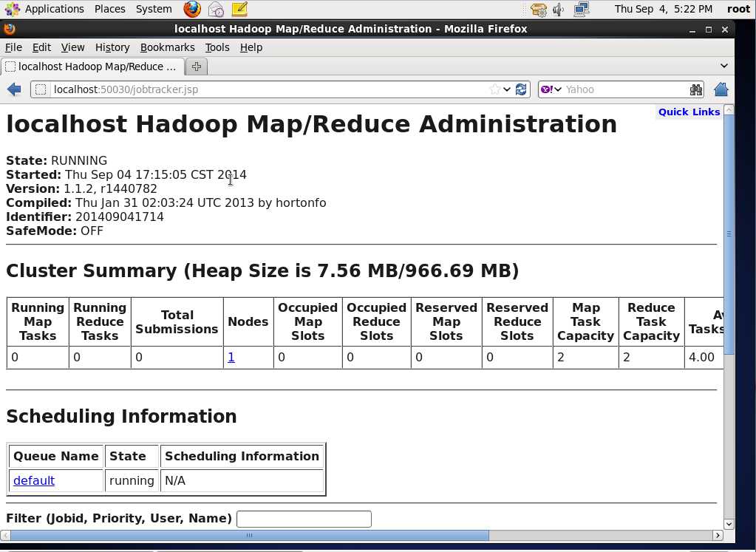Open the Bookmarks menu

click(167, 47)
